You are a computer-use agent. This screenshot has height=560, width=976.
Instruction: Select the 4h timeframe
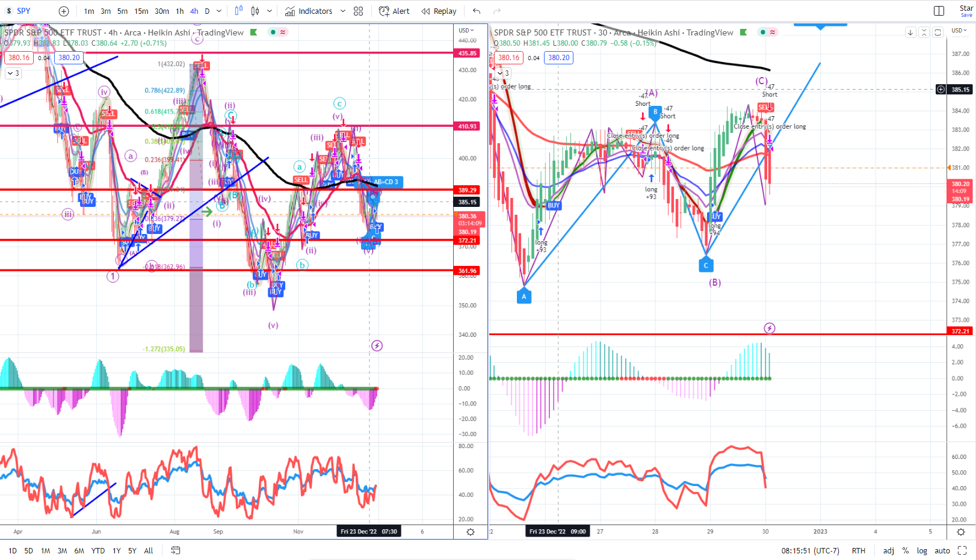coord(194,11)
